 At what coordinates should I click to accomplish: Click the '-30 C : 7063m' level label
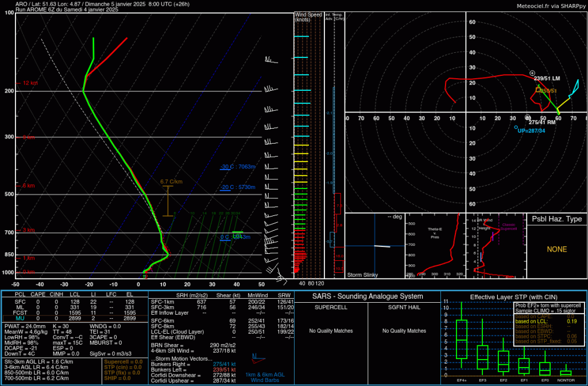click(x=238, y=167)
